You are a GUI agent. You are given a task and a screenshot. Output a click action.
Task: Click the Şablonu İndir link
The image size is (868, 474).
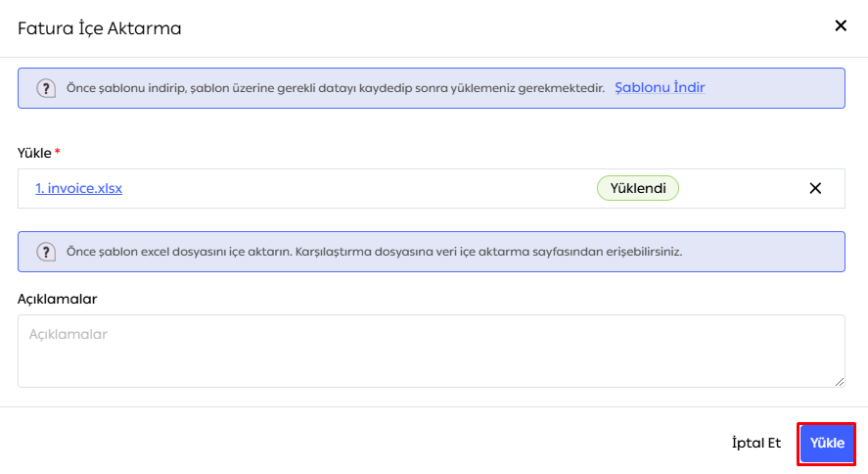tap(660, 87)
